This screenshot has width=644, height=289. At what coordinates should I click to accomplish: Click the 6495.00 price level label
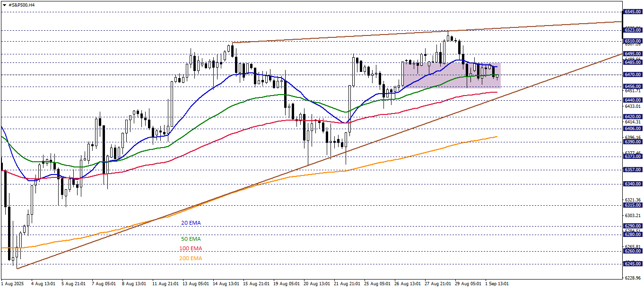click(632, 54)
